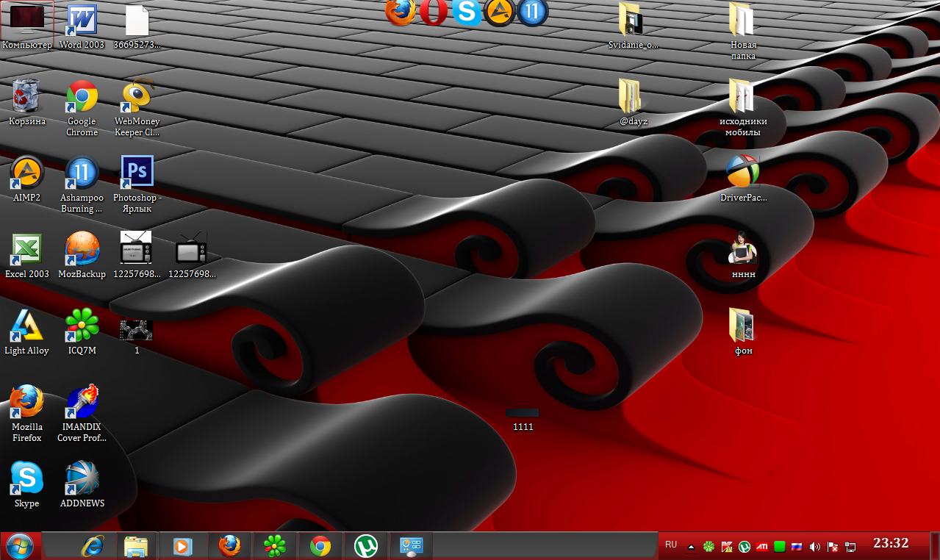Click the Russian flag tray icon
Screen dimensions: 940x560
pos(797,547)
